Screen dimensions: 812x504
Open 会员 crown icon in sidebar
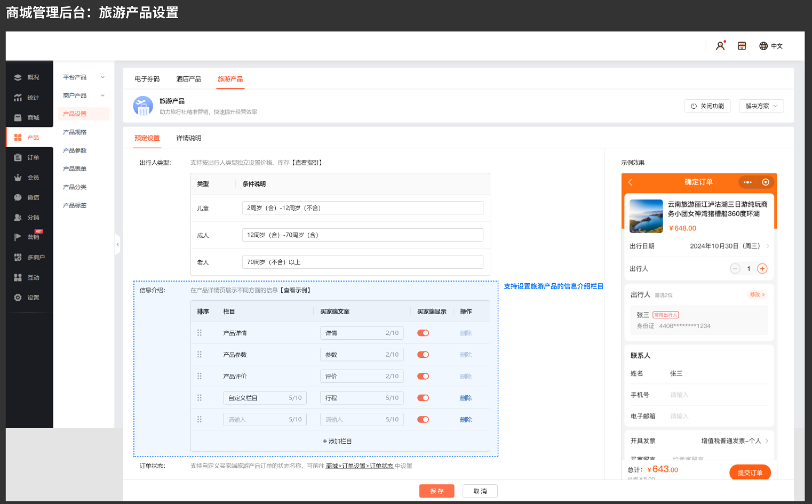18,178
